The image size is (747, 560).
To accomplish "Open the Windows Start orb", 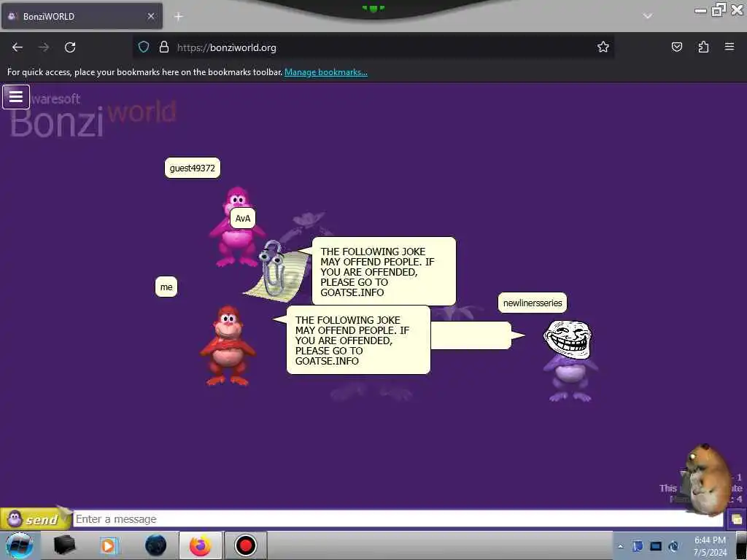I will click(x=19, y=545).
